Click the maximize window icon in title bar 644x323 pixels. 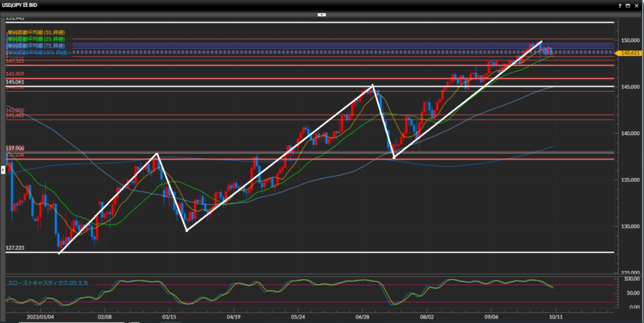pyautogui.click(x=628, y=5)
